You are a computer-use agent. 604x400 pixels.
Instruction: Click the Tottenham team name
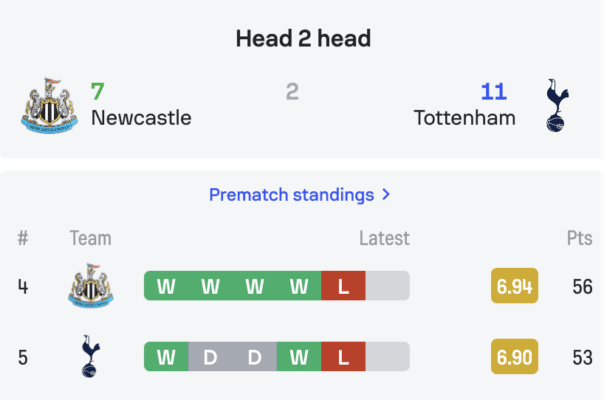[465, 118]
